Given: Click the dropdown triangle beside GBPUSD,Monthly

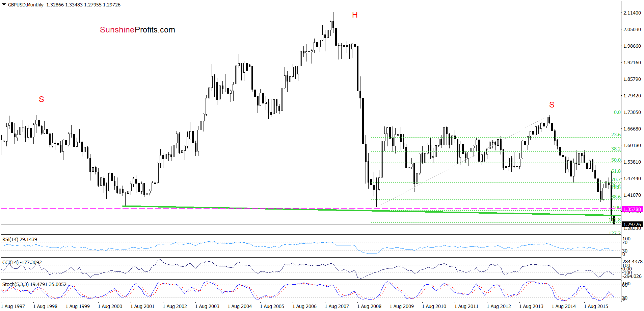Looking at the screenshot, I should point(4,5).
